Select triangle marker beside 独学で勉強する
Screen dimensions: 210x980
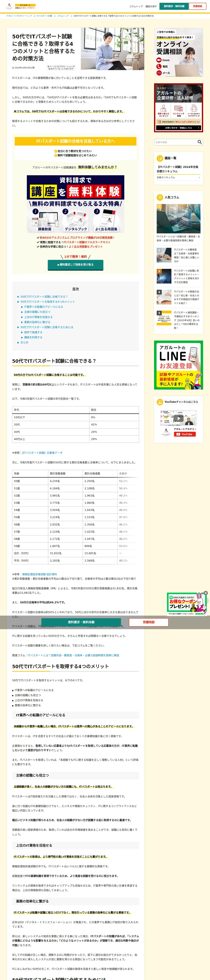[x=22, y=333]
